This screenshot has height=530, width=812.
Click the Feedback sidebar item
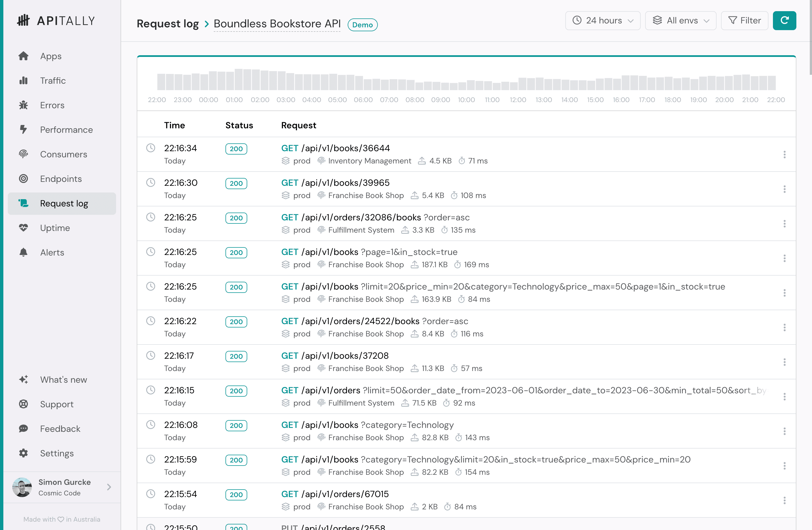pos(59,429)
